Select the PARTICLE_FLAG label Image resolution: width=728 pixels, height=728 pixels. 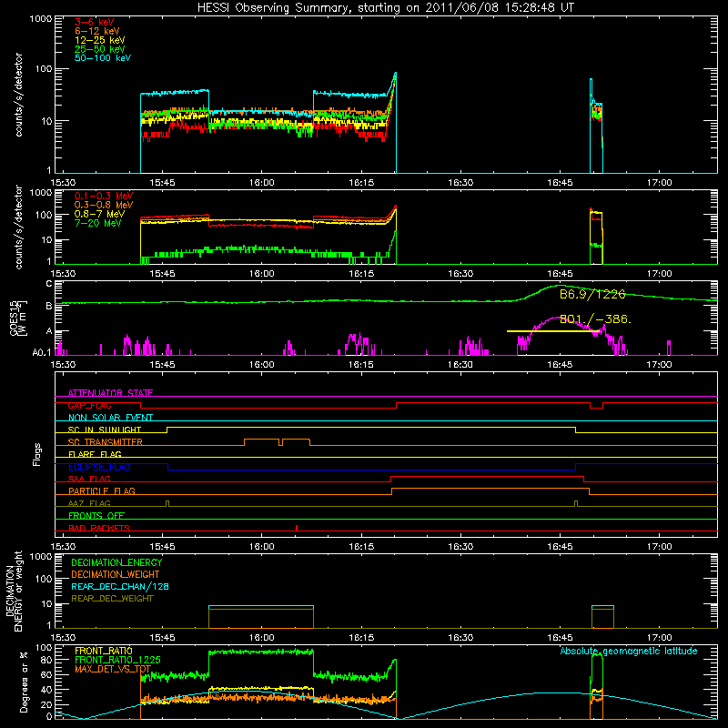102,491
